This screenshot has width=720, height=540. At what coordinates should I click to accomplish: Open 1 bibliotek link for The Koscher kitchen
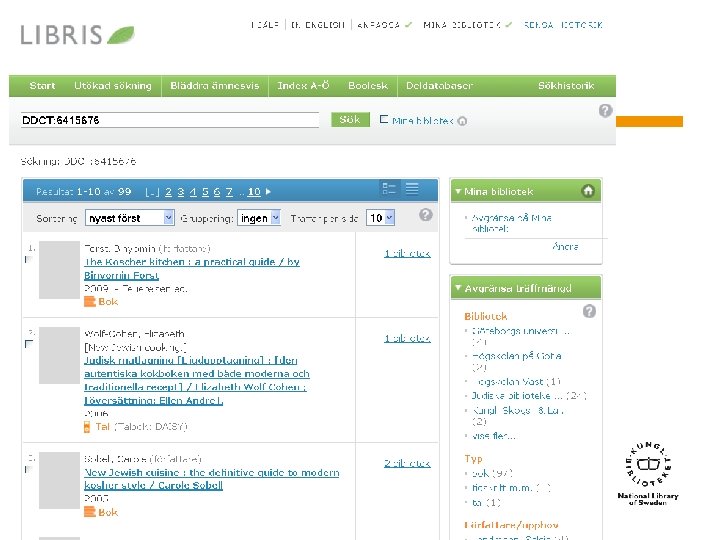[407, 253]
